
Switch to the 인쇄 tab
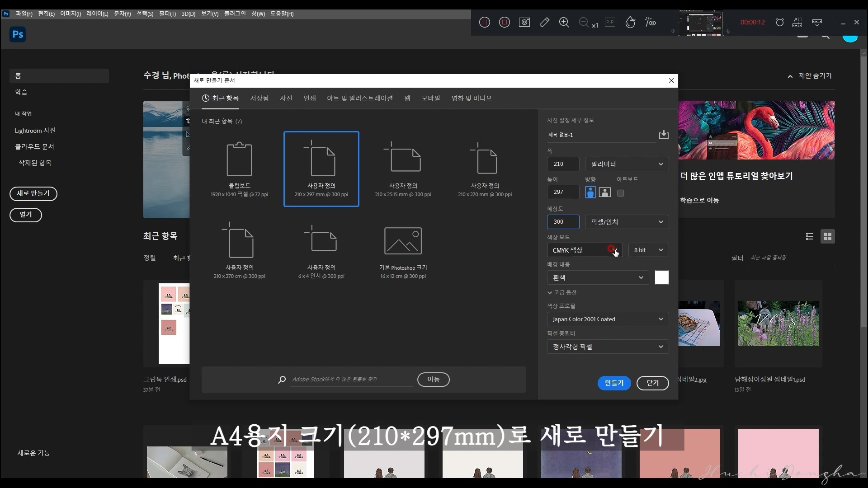click(x=309, y=98)
